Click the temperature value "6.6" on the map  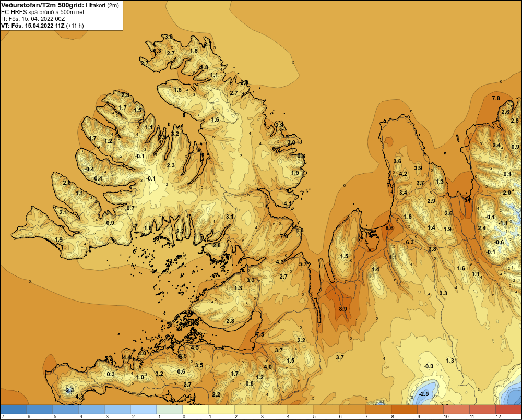click(276, 149)
